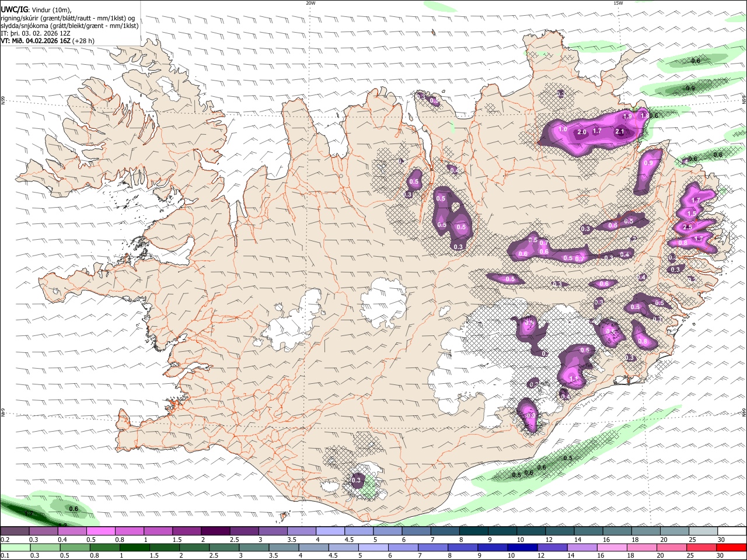Click the '2.1' precipitation value in northeast
The width and height of the screenshot is (747, 560).
(620, 132)
